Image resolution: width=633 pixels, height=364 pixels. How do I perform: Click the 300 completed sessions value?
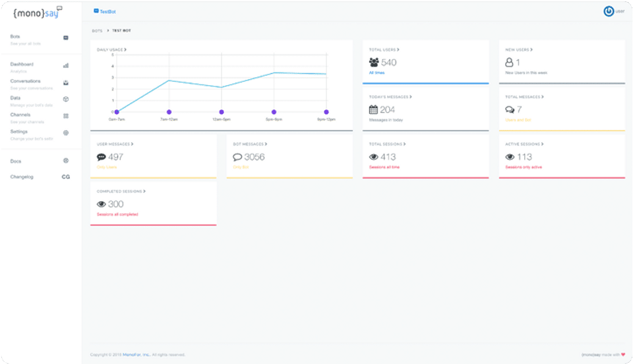click(115, 204)
